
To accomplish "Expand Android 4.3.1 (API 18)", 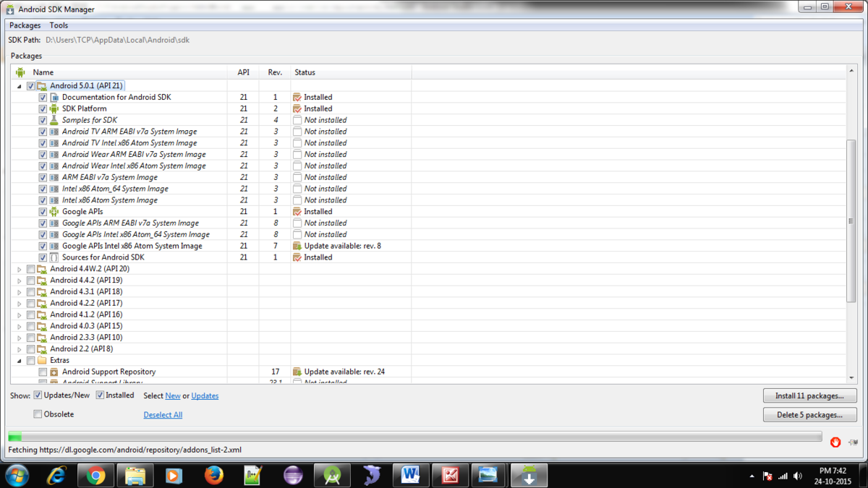I will pos(20,292).
